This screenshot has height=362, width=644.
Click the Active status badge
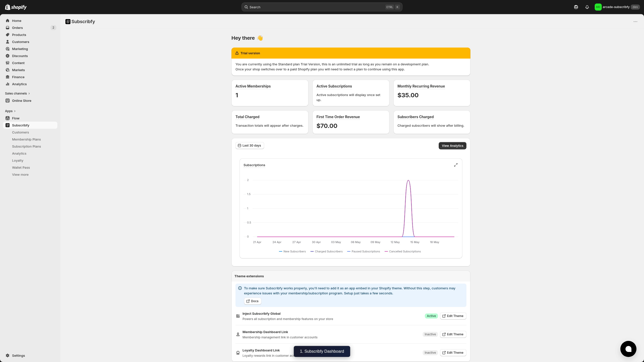(x=431, y=316)
